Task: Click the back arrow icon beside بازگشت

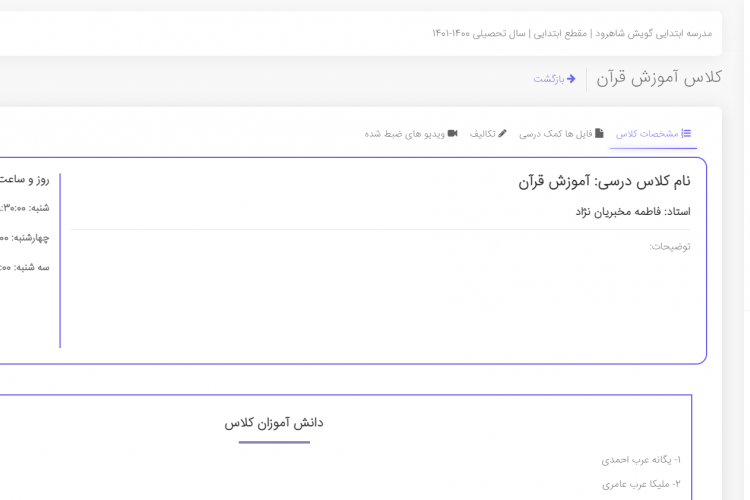Action: 571,79
